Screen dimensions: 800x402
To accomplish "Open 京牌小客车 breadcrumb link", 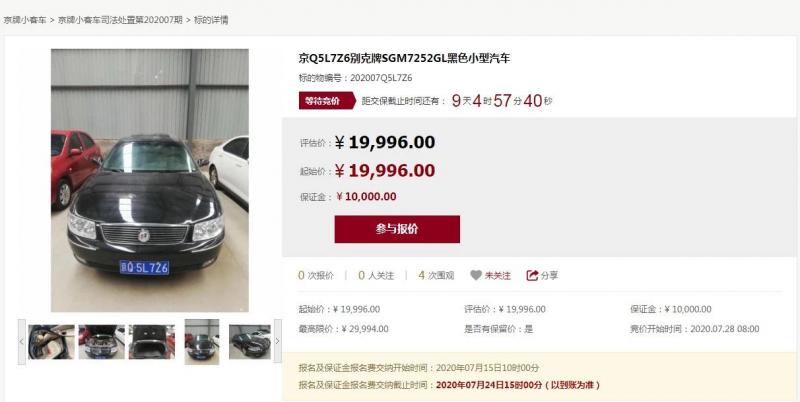I will (25, 20).
